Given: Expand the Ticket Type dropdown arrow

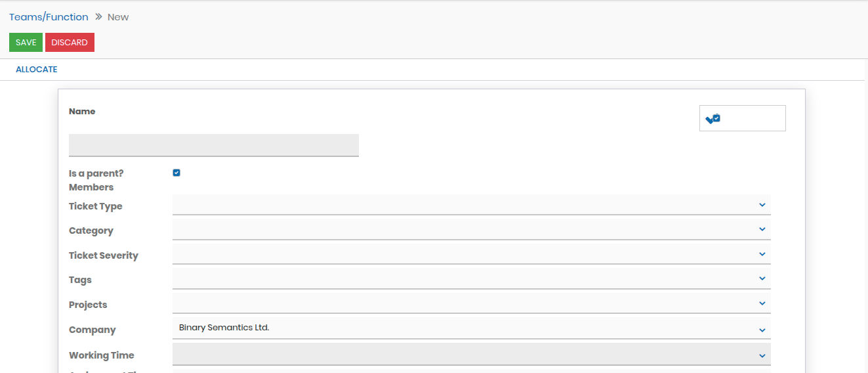Looking at the screenshot, I should point(762,205).
